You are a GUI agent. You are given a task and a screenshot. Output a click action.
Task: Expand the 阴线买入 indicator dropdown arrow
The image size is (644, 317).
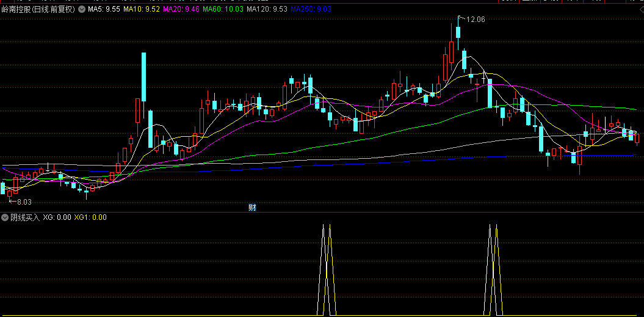point(5,217)
